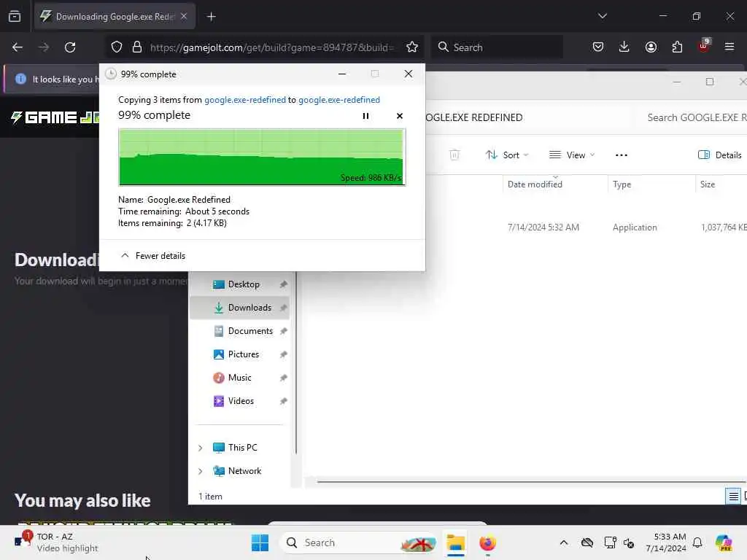
Task: Sort by Type column header
Action: click(x=622, y=184)
